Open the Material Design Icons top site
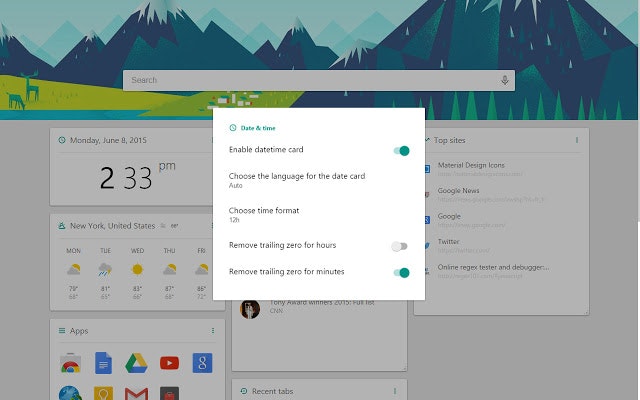The height and width of the screenshot is (400, 640). (471, 165)
